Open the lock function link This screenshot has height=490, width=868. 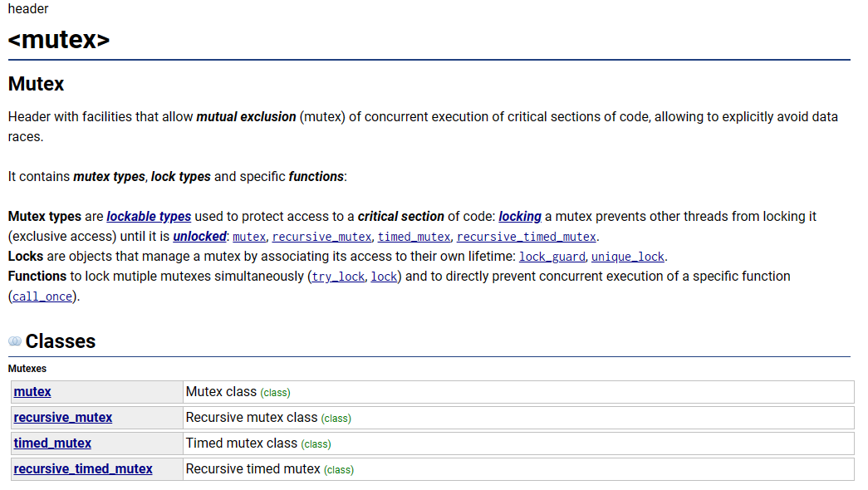coord(384,277)
